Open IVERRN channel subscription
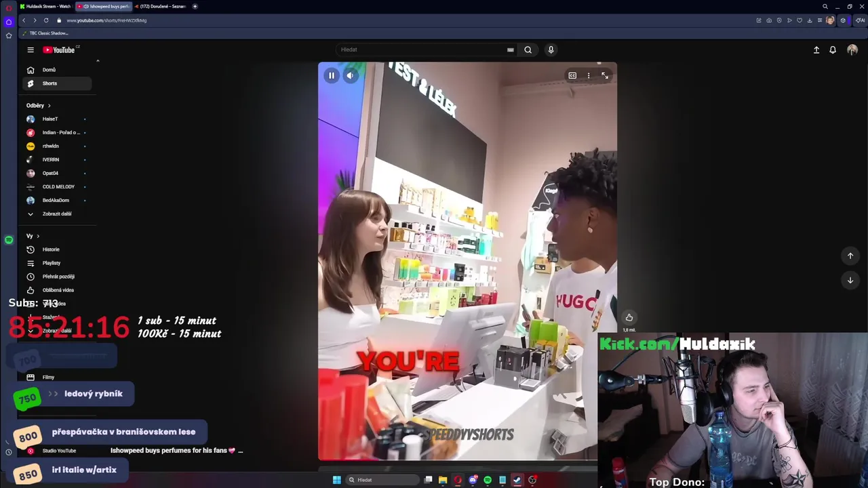Viewport: 868px width, 488px height. click(57, 160)
